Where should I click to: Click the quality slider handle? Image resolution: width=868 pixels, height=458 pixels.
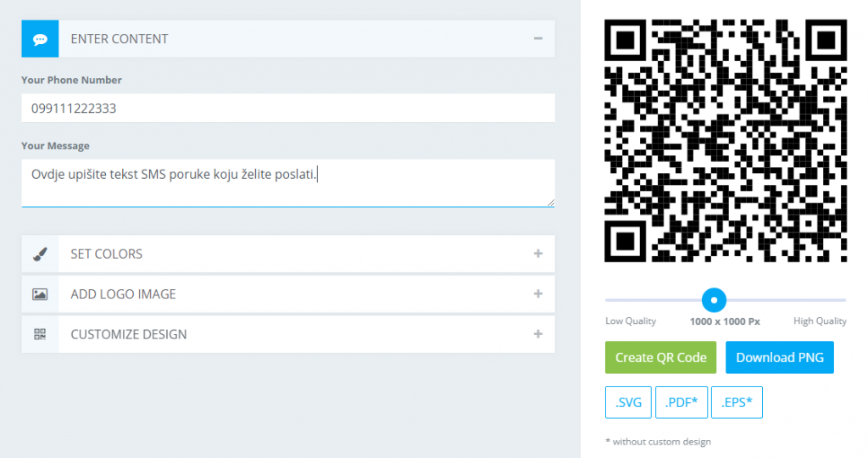pyautogui.click(x=714, y=299)
